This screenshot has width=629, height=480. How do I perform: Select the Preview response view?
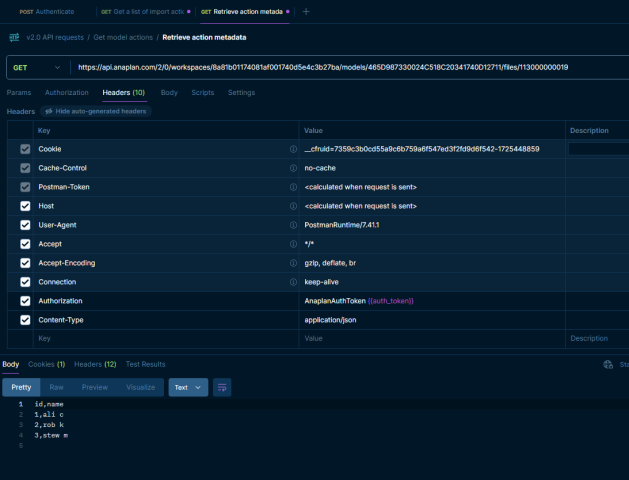(x=95, y=387)
